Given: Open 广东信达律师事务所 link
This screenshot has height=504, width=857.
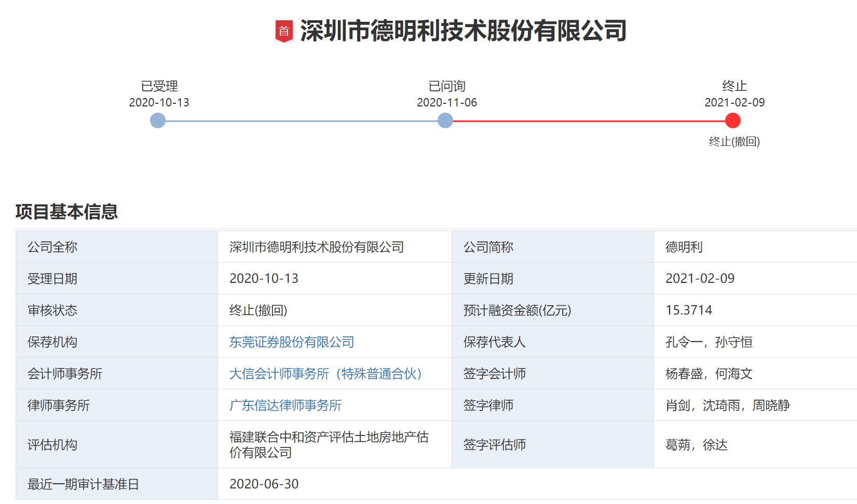Looking at the screenshot, I should click(x=285, y=405).
